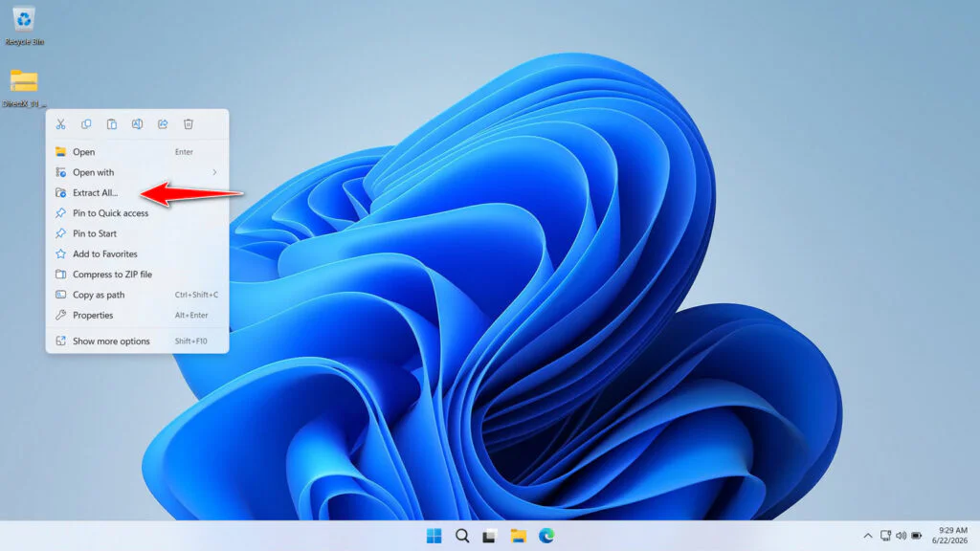
Task: Launch File Explorer from the taskbar
Action: 518,536
